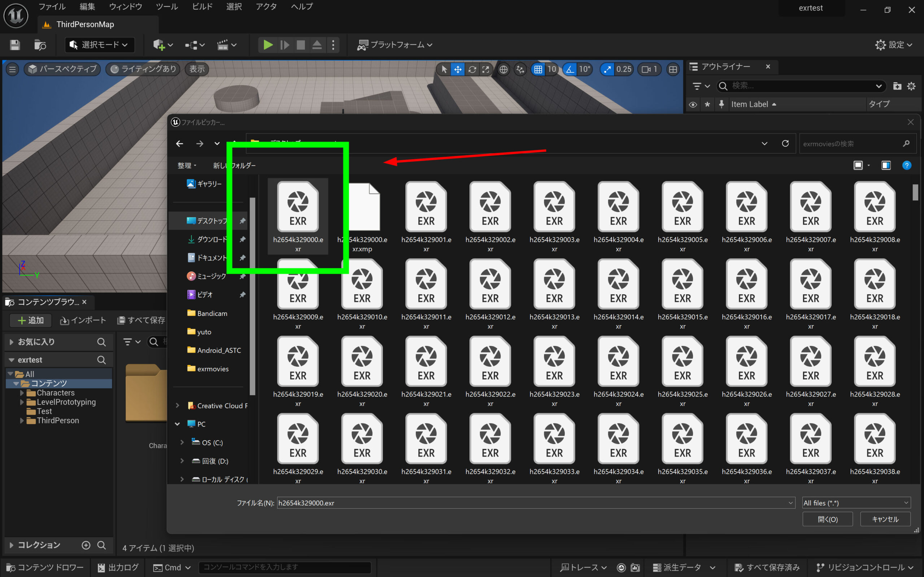Toggle grid snapping in viewport
Viewport: 924px width, 577px height.
point(538,69)
